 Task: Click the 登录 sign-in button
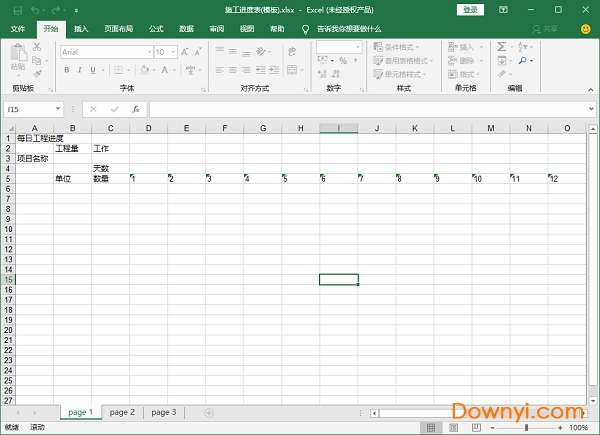pos(470,10)
